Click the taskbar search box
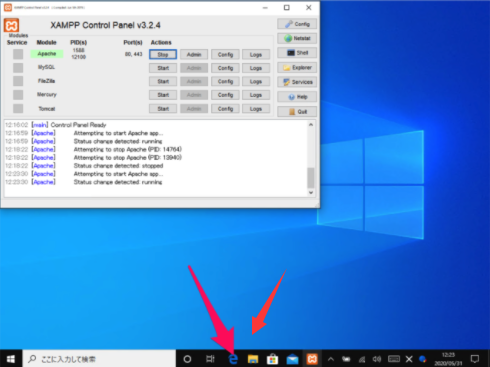 [99, 359]
